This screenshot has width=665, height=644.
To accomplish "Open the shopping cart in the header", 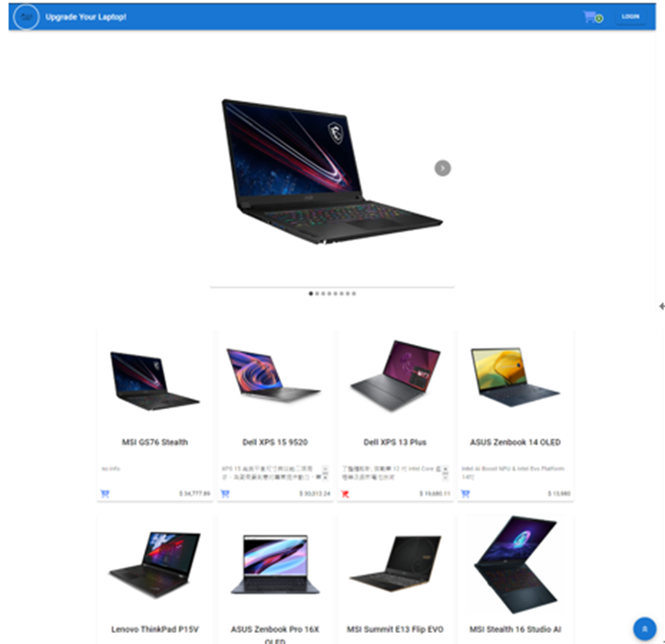I will [592, 17].
